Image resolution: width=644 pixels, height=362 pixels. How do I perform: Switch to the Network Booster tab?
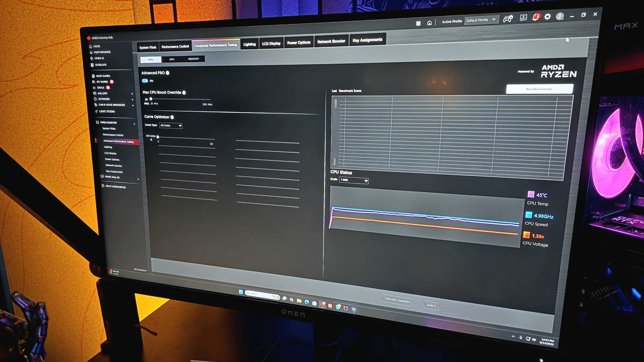point(331,41)
